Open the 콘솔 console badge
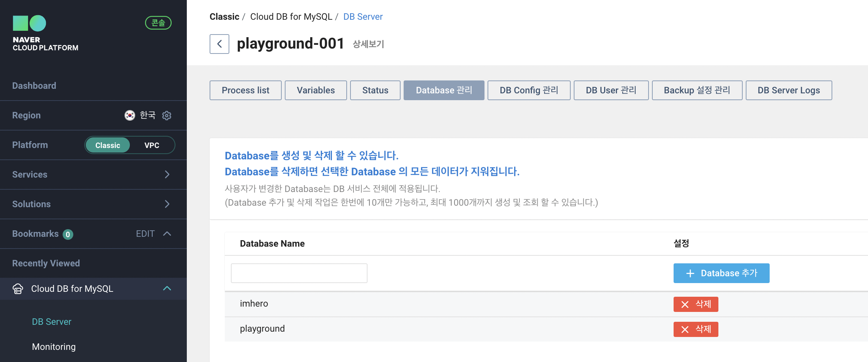Screen dimensions: 868x362 (x=158, y=23)
